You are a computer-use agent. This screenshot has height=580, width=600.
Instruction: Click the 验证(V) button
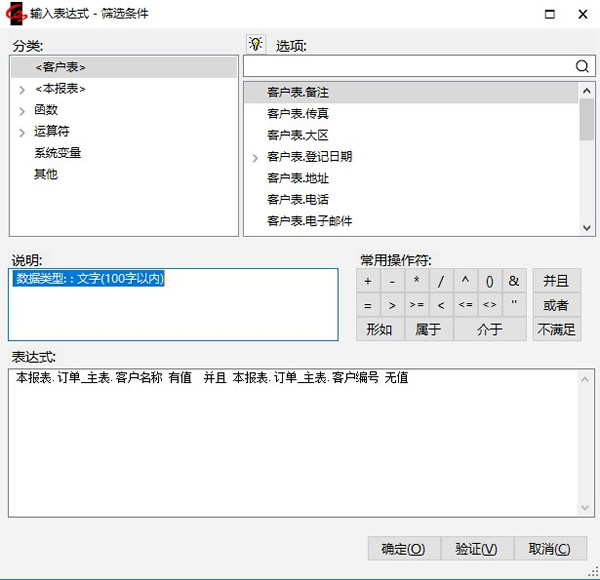477,548
